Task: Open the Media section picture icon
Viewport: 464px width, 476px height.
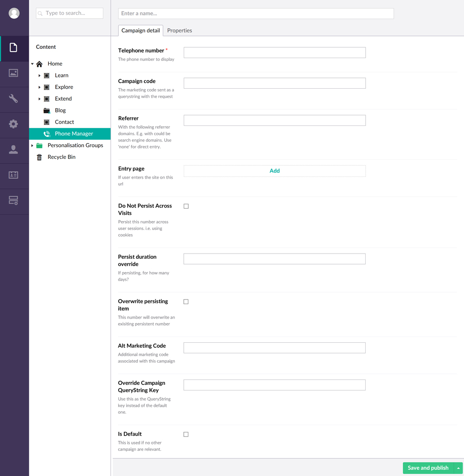Action: pos(13,73)
